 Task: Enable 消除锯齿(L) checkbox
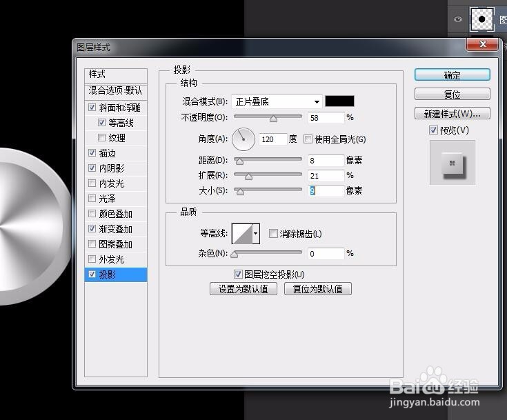273,233
